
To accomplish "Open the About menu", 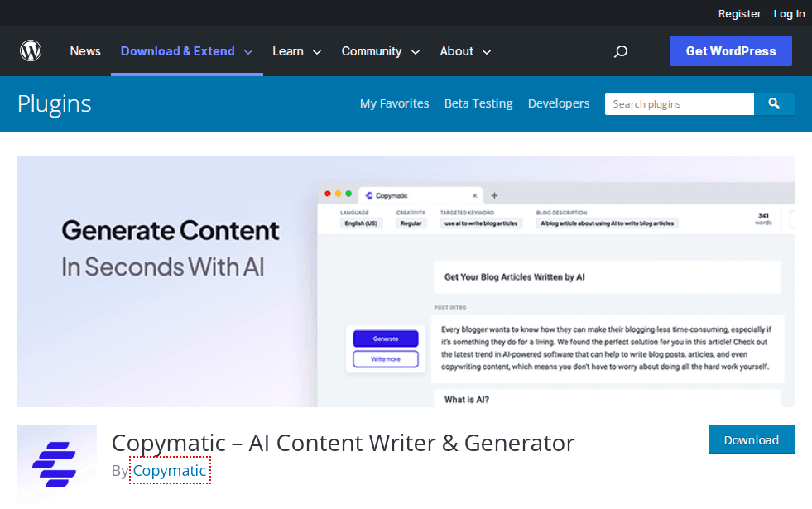I will 457,51.
